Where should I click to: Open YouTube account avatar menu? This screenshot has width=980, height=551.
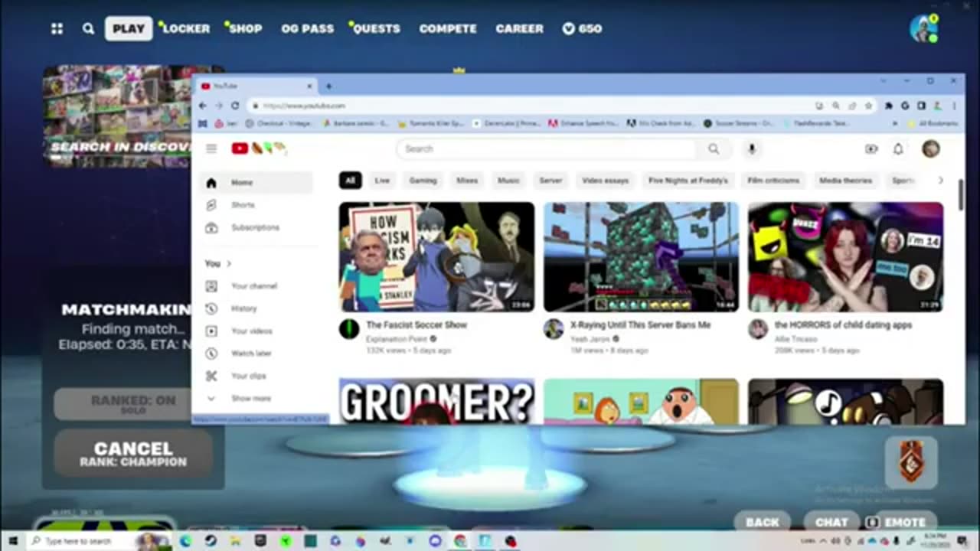click(930, 149)
